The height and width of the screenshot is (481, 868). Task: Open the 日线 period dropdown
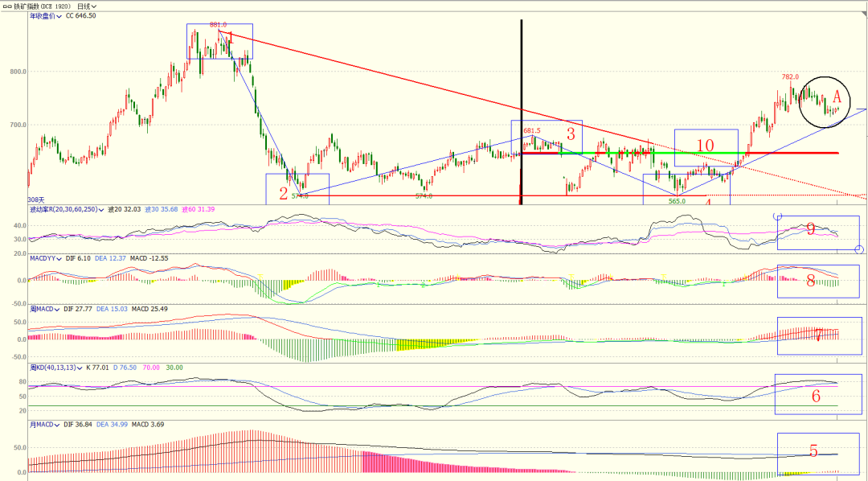pyautogui.click(x=86, y=6)
